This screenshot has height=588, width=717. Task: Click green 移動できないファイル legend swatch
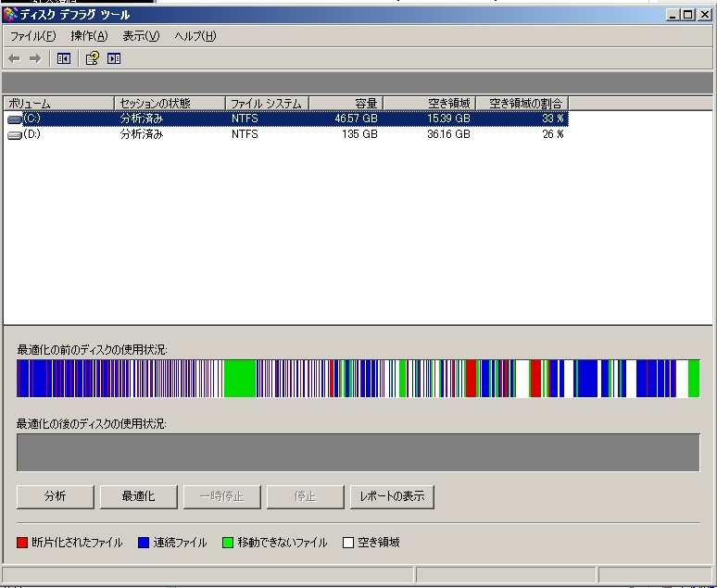tap(228, 543)
